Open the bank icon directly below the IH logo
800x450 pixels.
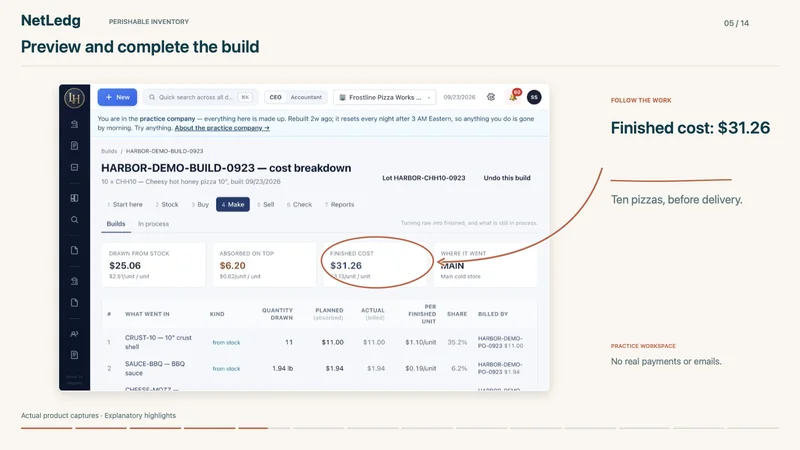click(74, 124)
